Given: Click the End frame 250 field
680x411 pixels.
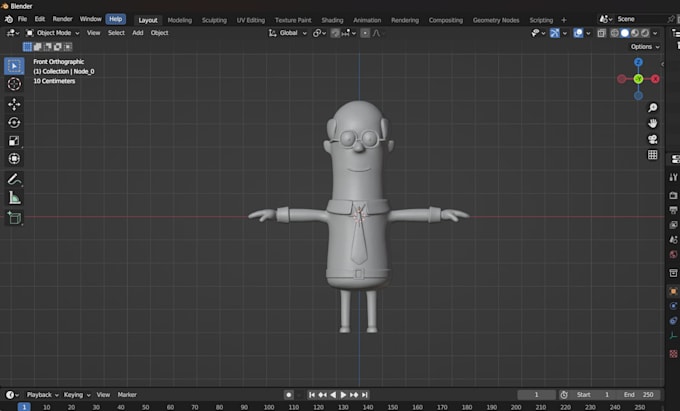Looking at the screenshot, I should 639,395.
